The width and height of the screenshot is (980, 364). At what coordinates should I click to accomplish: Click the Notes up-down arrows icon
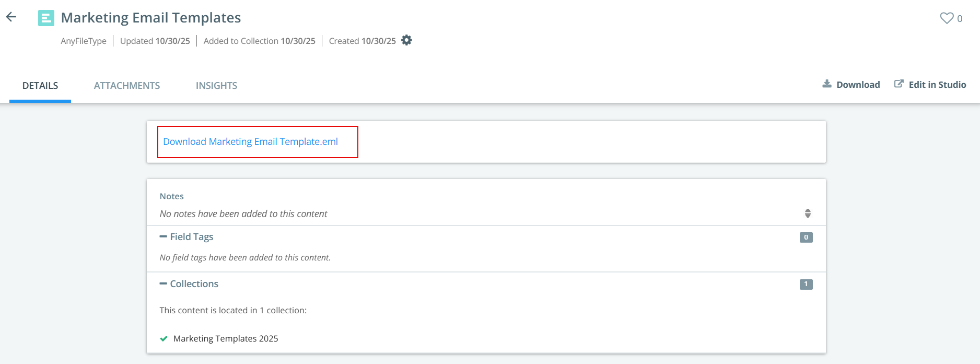(x=808, y=213)
